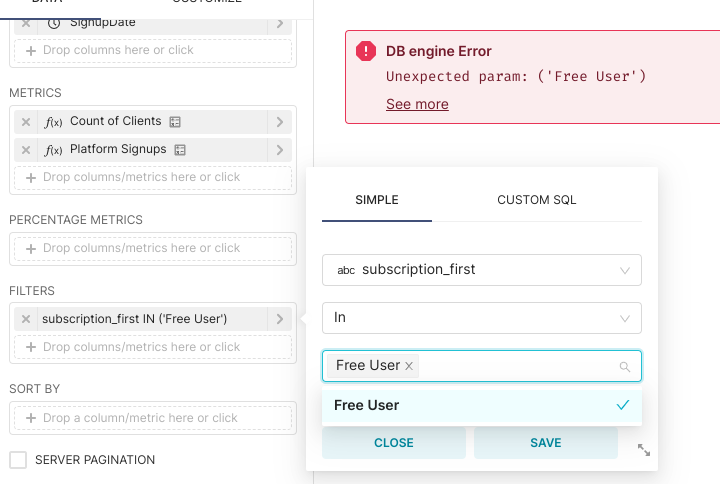Remove the Free User tag from value field

pyautogui.click(x=409, y=366)
